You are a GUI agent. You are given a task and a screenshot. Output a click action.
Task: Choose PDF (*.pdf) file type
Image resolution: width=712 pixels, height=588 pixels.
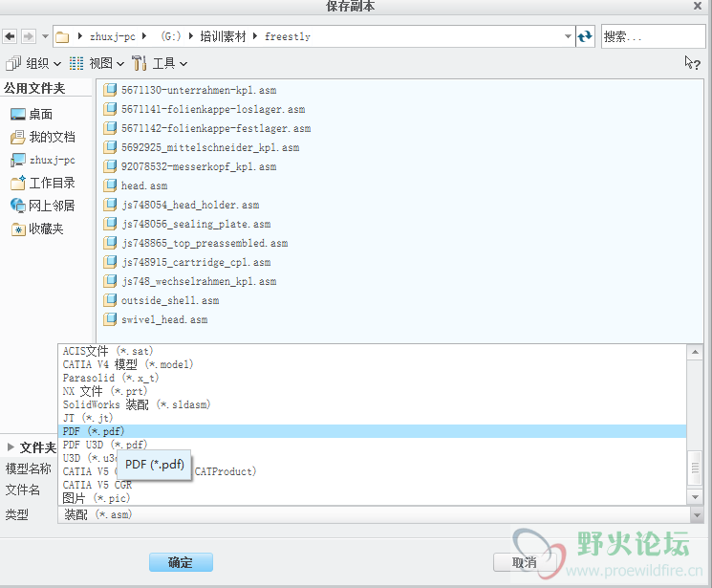372,431
